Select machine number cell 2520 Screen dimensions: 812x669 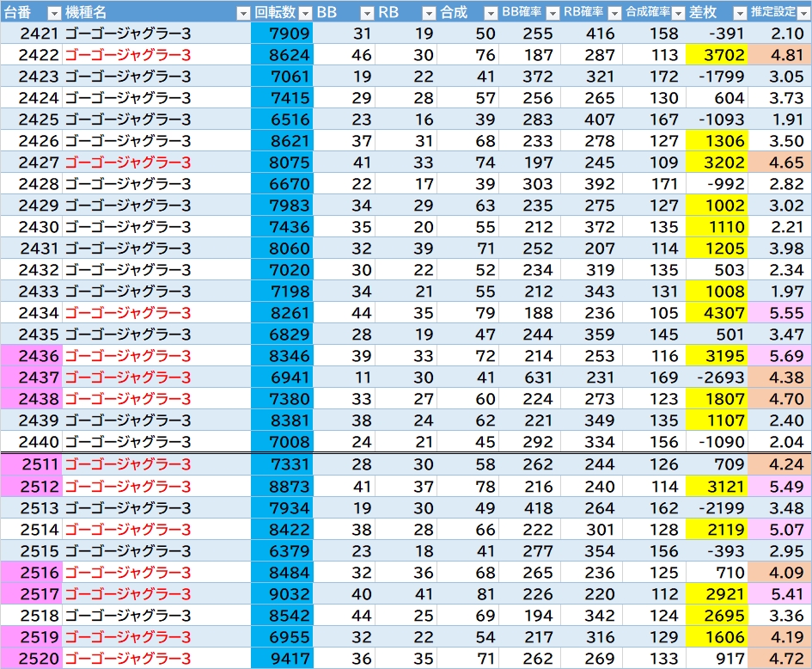click(x=32, y=659)
